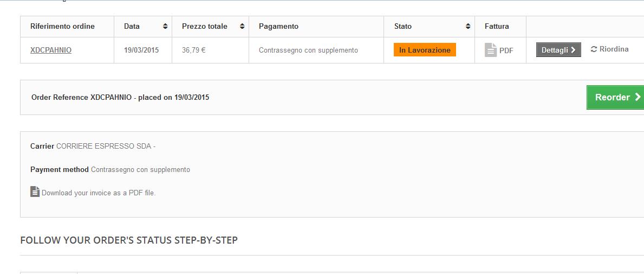Click the Fattura column header
Image resolution: width=644 pixels, height=274 pixels.
coord(497,26)
